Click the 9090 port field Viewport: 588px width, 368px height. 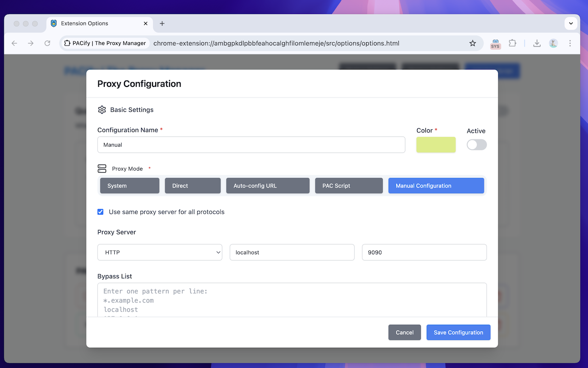424,253
